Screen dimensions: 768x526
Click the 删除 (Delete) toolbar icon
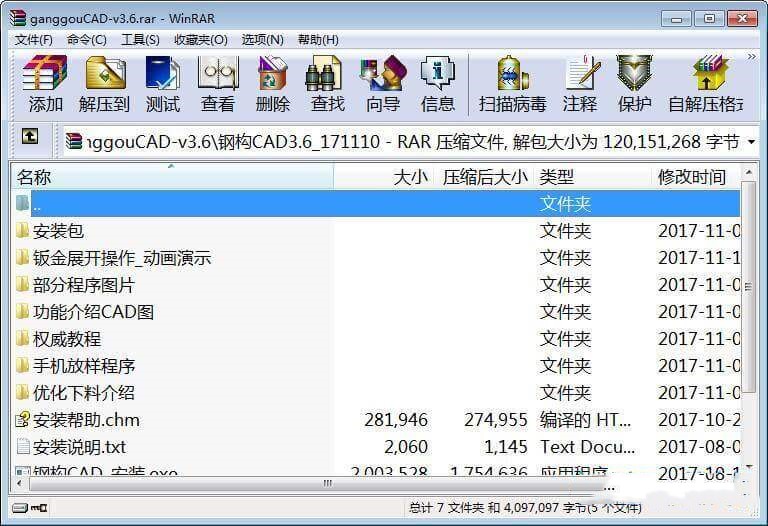(272, 73)
